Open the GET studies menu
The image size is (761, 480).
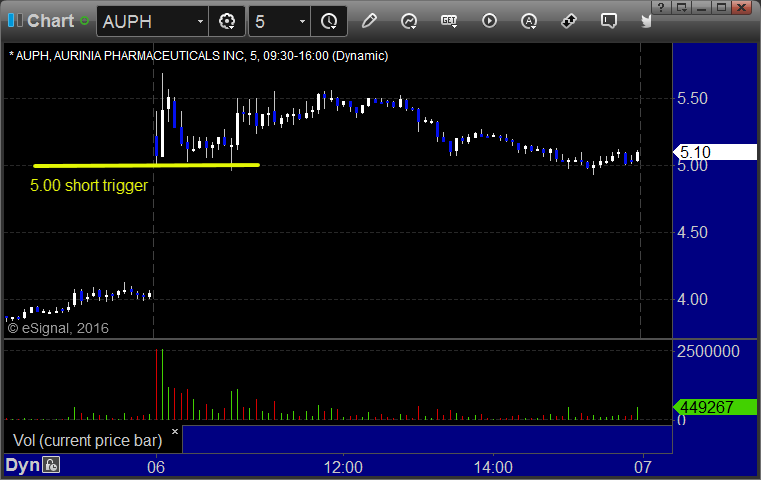click(x=449, y=21)
